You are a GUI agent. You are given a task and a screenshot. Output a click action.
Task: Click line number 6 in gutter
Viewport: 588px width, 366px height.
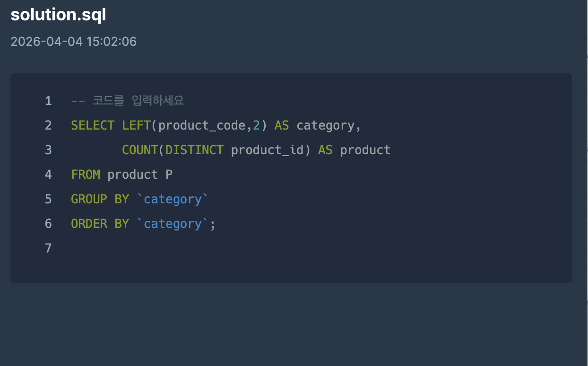point(48,224)
